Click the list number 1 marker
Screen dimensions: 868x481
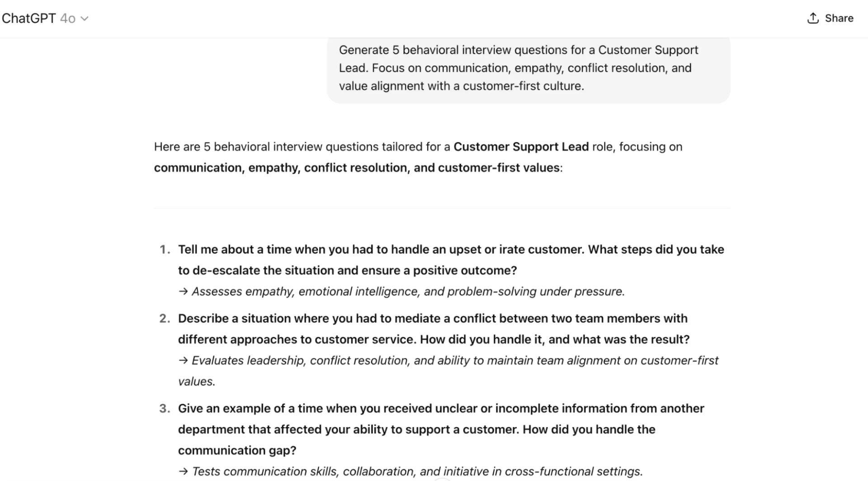point(165,249)
